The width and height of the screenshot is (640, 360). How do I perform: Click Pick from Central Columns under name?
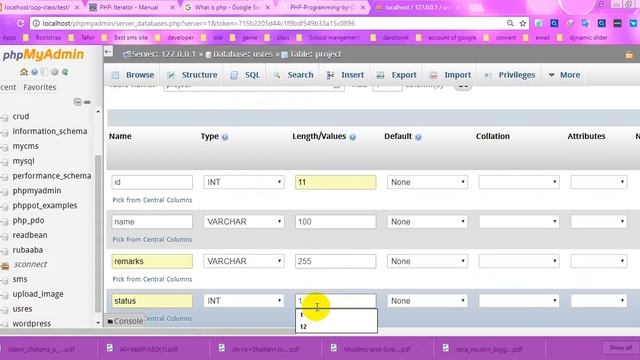tap(152, 240)
